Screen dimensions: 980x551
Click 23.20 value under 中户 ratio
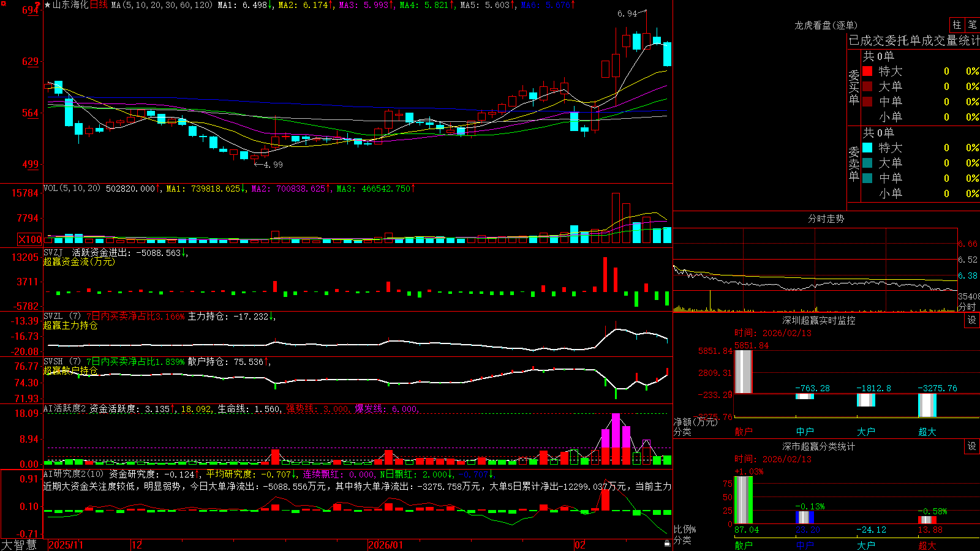point(808,530)
